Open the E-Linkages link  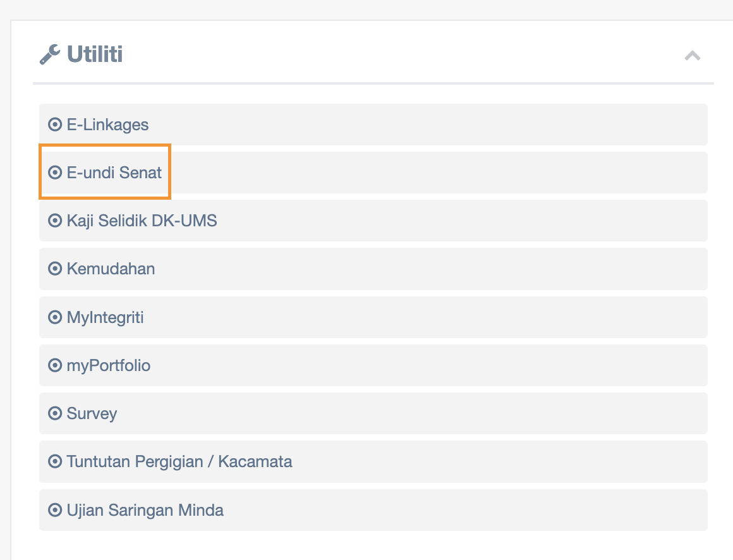coord(108,125)
